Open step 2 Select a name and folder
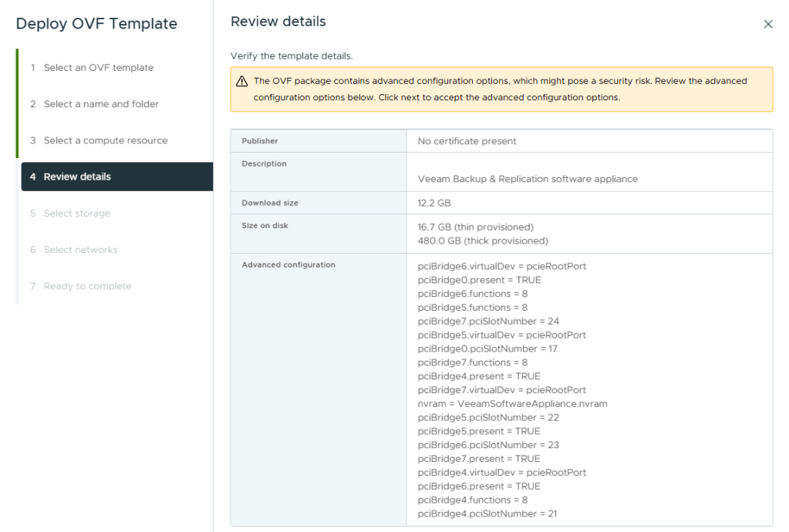 coord(101,104)
